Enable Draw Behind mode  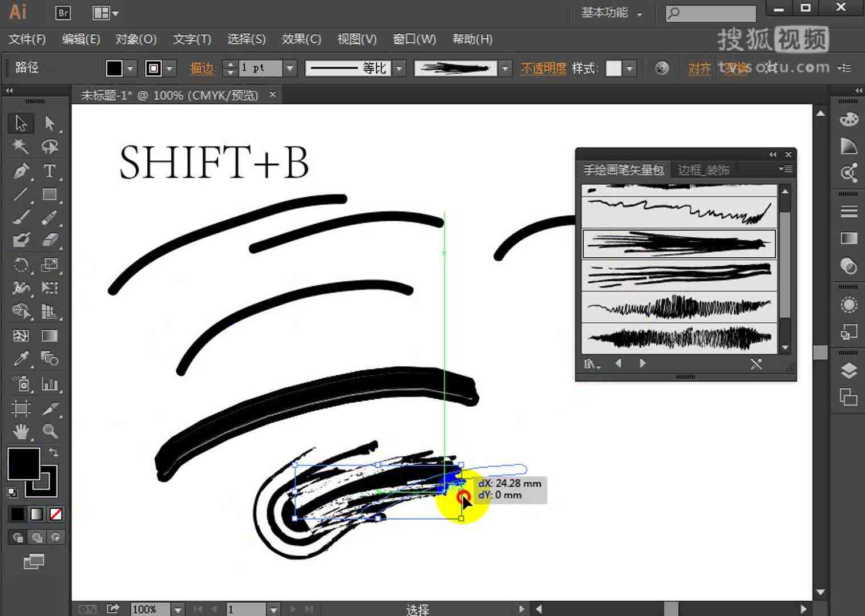(37, 537)
